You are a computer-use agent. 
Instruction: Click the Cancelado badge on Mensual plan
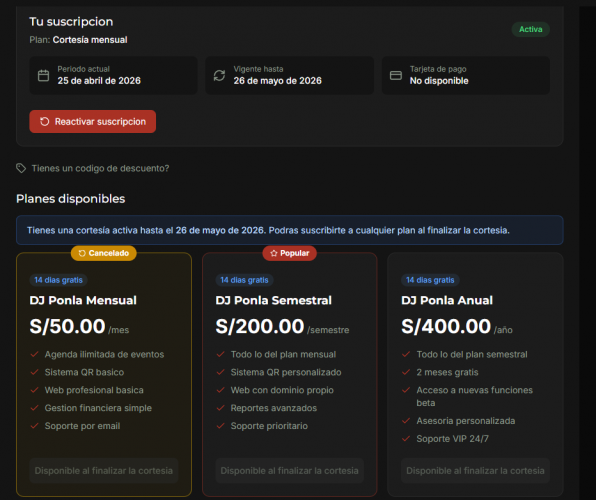(x=104, y=253)
